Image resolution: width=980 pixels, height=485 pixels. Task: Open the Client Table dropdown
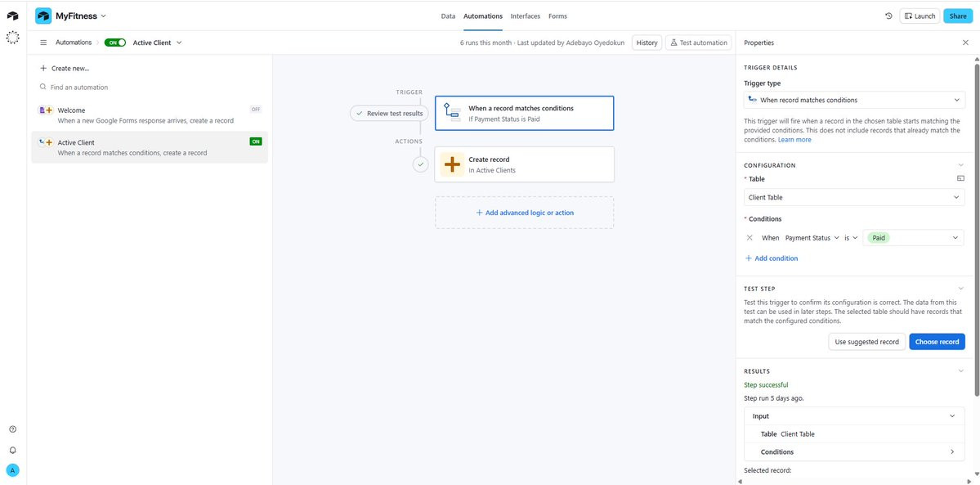(x=854, y=197)
